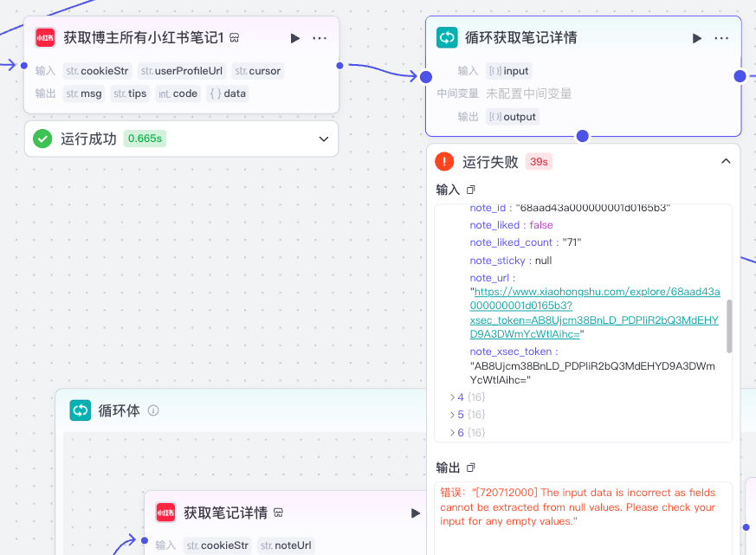Image resolution: width=756 pixels, height=555 pixels.
Task: Open more options for 循环获取笔记详情 node
Action: 721,38
